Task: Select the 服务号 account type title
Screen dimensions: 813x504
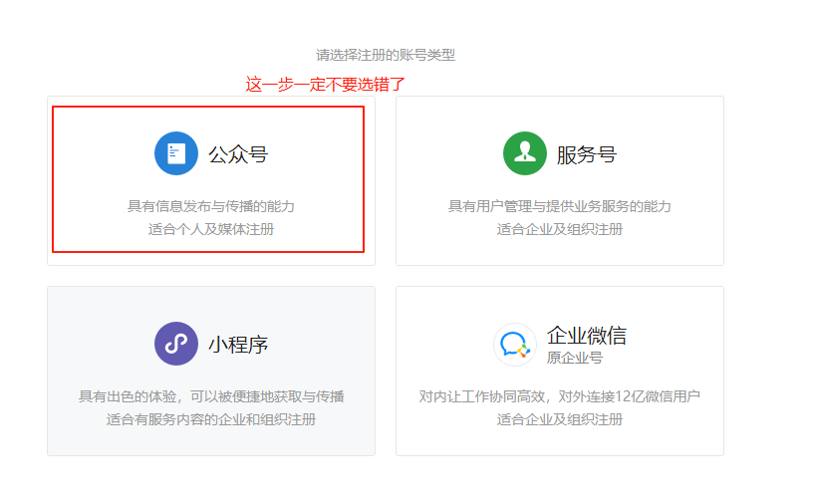Action: click(x=587, y=154)
